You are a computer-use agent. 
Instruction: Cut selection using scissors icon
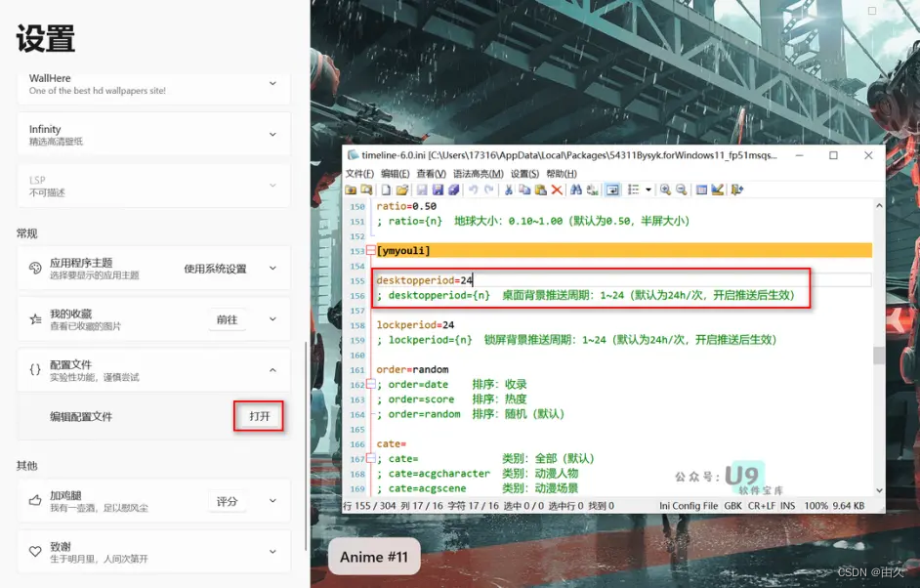tap(509, 189)
